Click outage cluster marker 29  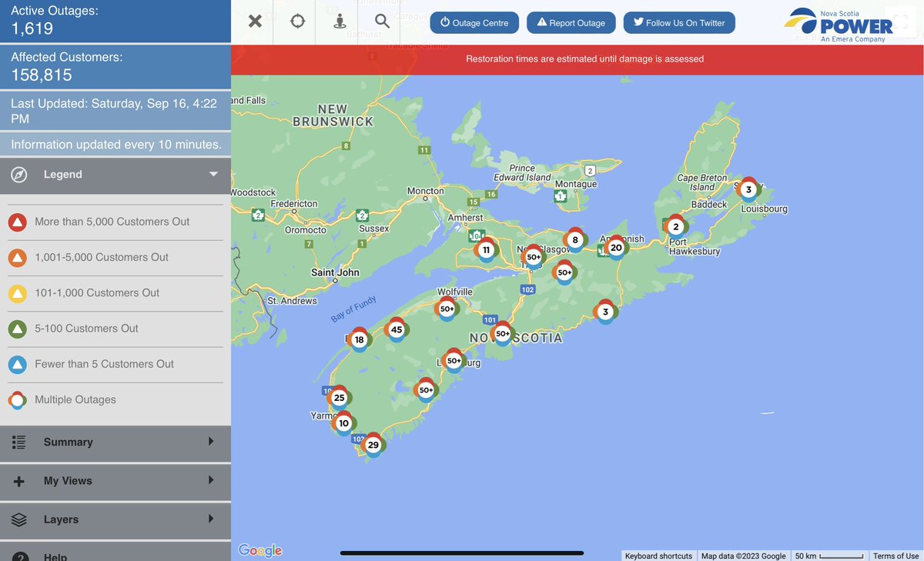click(373, 445)
